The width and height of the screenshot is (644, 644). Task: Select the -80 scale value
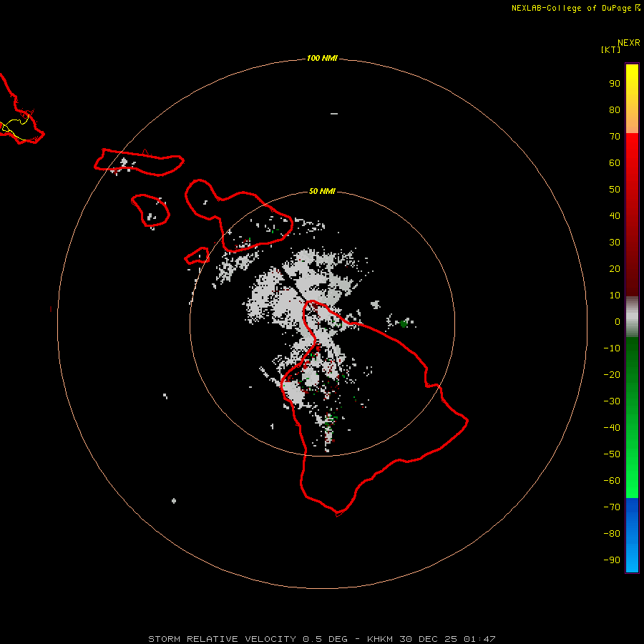(612, 534)
